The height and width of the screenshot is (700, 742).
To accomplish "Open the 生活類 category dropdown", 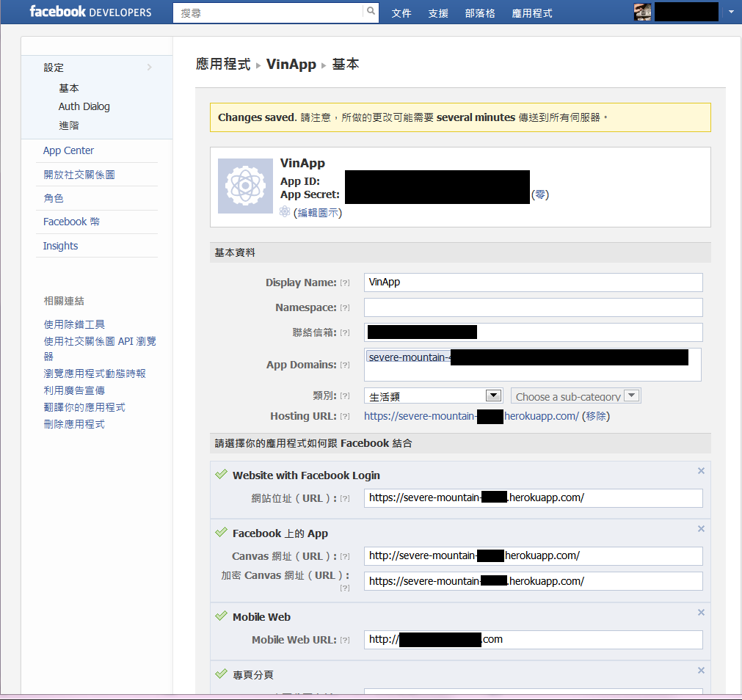I will click(432, 396).
